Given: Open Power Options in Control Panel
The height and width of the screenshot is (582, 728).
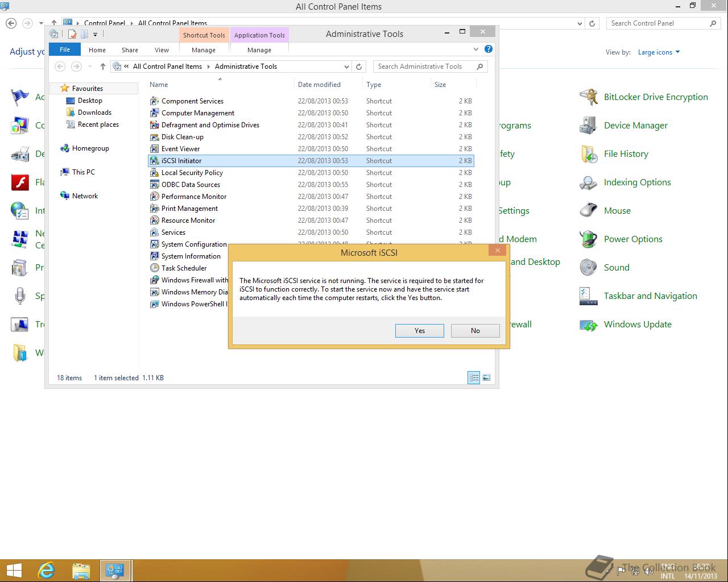Looking at the screenshot, I should (633, 239).
